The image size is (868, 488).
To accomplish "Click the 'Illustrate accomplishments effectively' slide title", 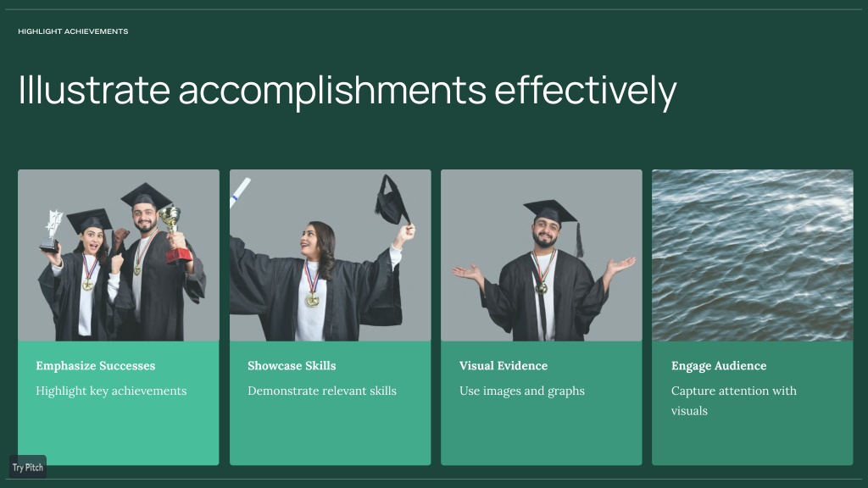I will (347, 90).
